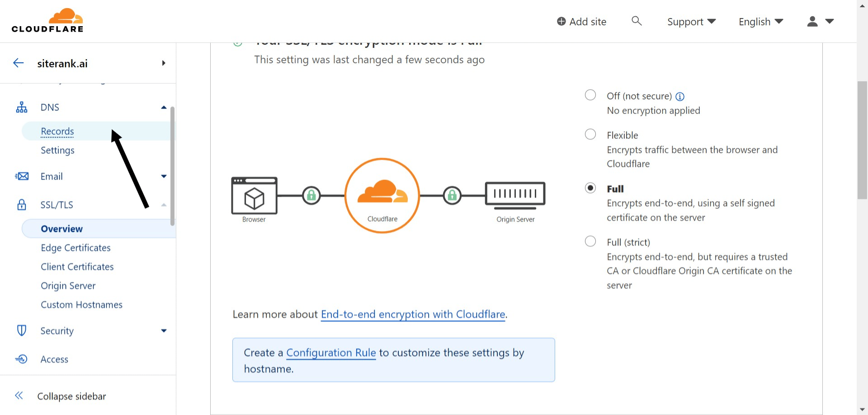Click the DNS network icon

[x=22, y=107]
